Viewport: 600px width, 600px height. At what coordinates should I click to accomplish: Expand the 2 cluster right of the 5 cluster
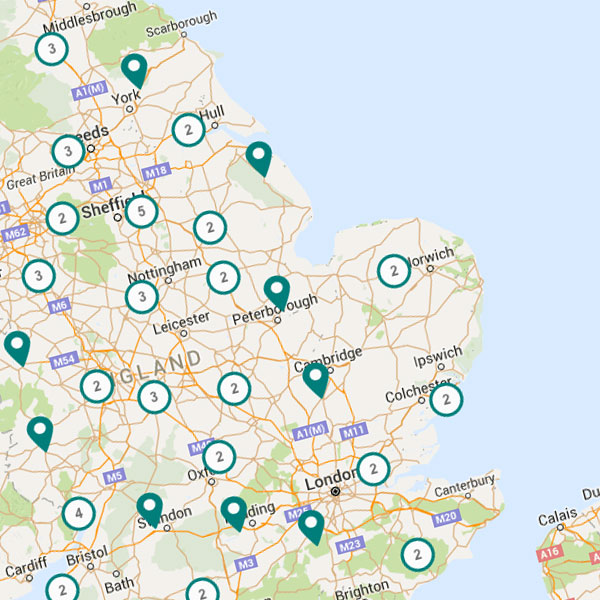click(x=210, y=228)
